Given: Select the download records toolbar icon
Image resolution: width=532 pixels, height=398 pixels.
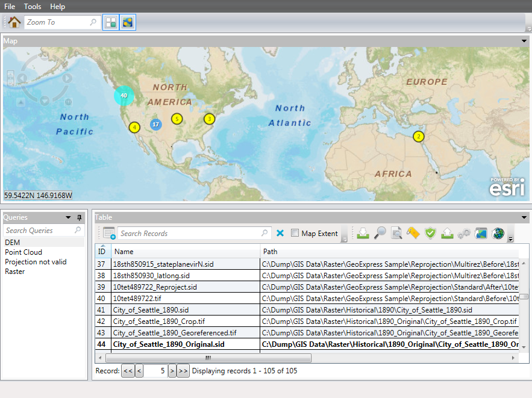Looking at the screenshot, I should [362, 233].
